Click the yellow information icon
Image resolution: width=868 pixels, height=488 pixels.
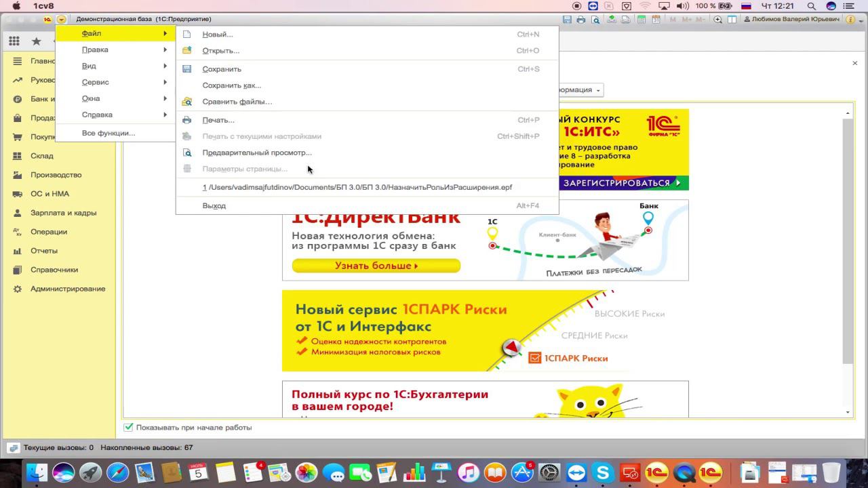pos(851,20)
